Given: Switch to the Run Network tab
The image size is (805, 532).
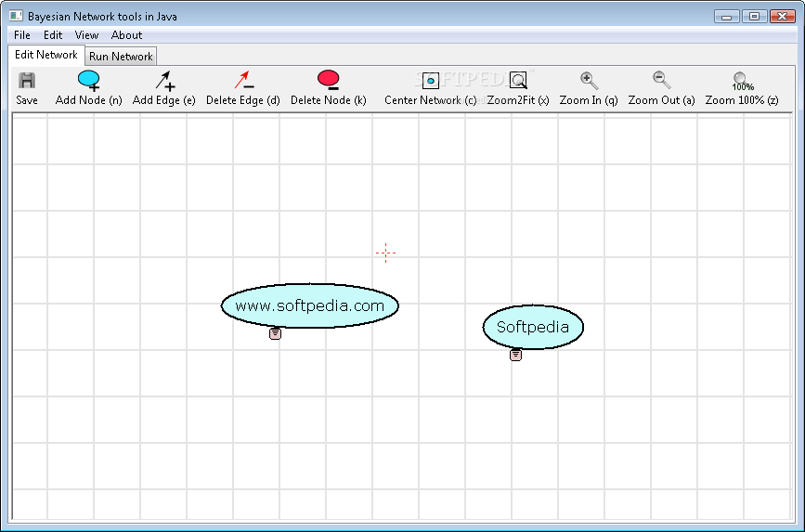Looking at the screenshot, I should click(121, 57).
